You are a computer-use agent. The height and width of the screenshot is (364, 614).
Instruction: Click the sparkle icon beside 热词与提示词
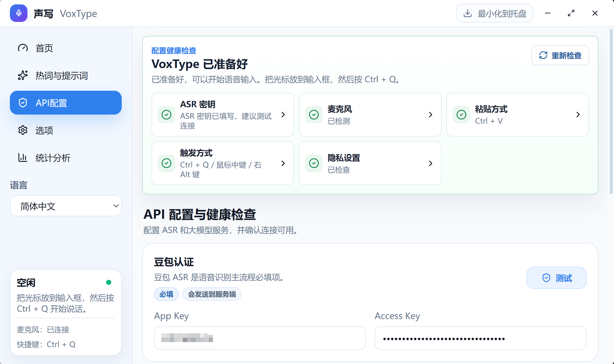click(x=23, y=75)
